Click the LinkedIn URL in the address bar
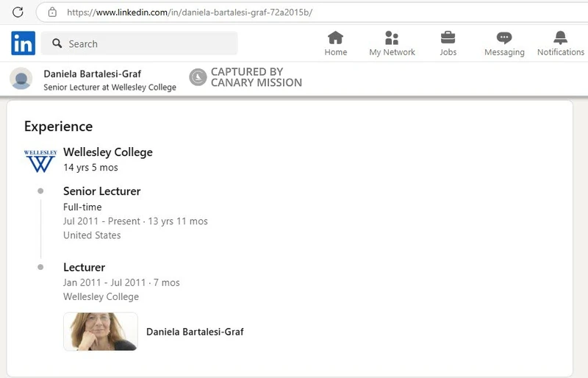This screenshot has width=588, height=378. [190, 13]
